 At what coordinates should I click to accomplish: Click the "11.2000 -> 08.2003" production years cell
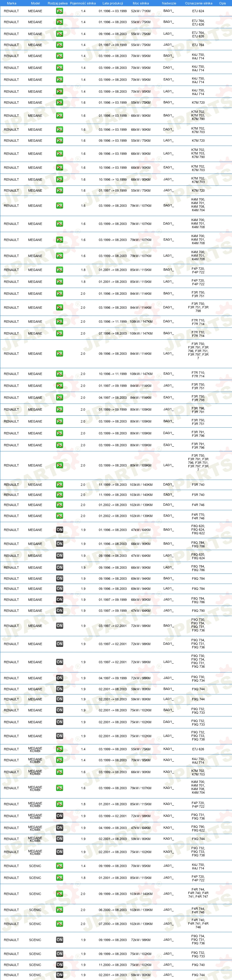tap(113, 965)
